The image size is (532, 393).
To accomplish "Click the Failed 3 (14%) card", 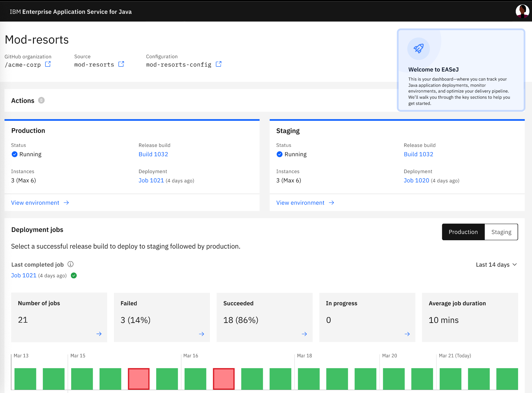I will tap(162, 317).
